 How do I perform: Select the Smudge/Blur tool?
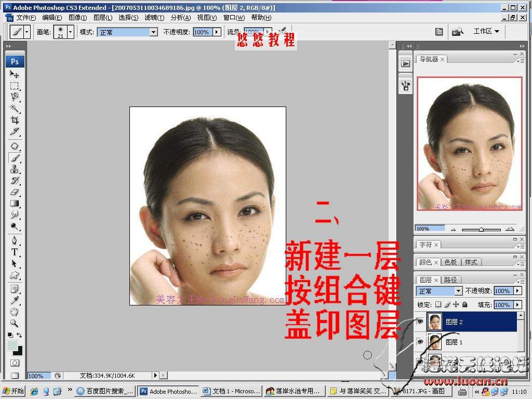tap(14, 215)
